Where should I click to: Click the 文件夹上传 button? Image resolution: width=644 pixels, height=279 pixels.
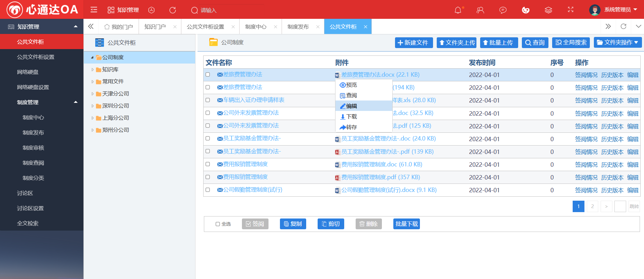coord(457,42)
